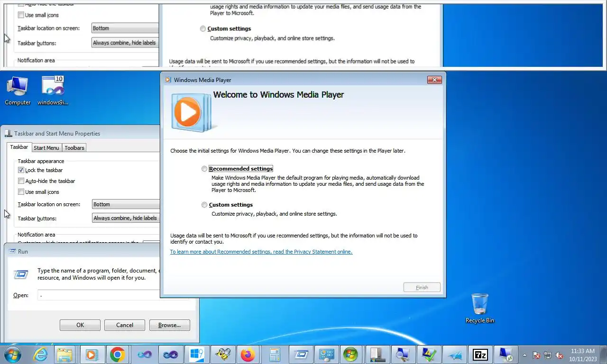Show hidden system tray icons arrow
This screenshot has height=364, width=607.
click(x=525, y=355)
